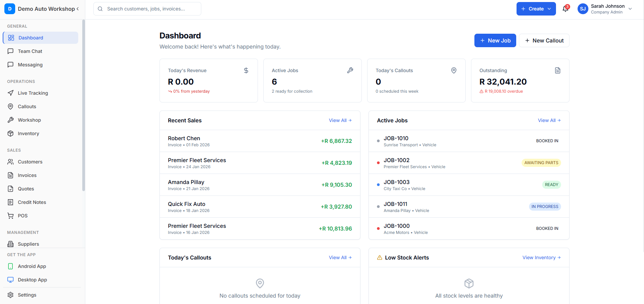Open Live Tracking from the sidebar
The height and width of the screenshot is (304, 644).
32,93
